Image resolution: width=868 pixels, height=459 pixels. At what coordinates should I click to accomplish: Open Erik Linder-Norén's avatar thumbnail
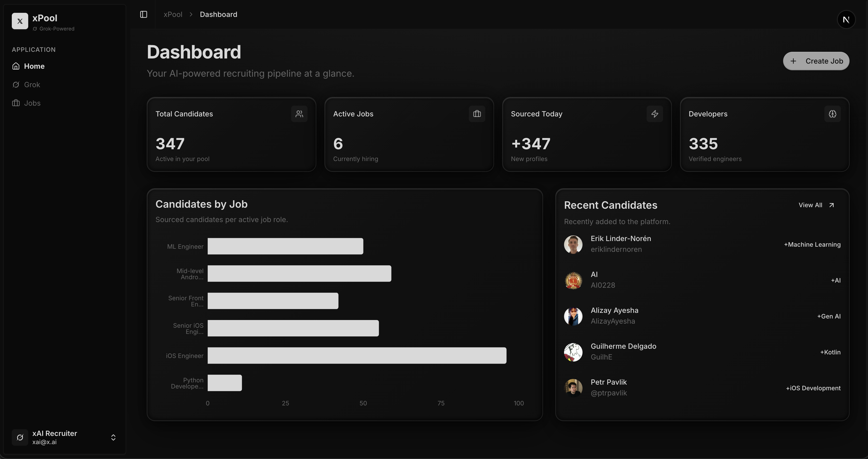pos(573,244)
